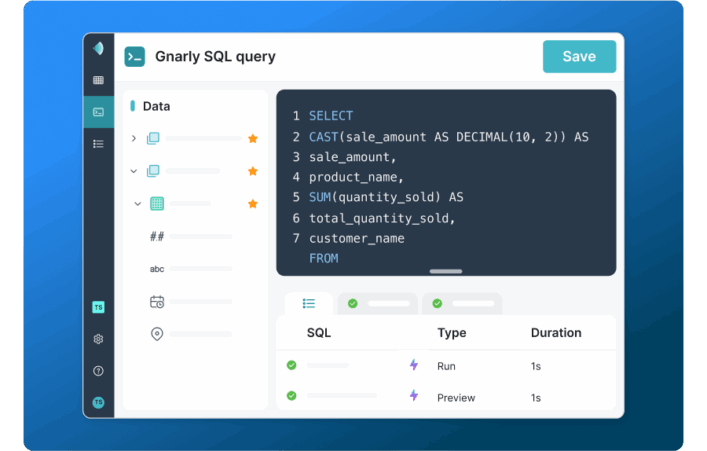Select the Run type cell
Screen dimensions: 707x451
[446, 366]
